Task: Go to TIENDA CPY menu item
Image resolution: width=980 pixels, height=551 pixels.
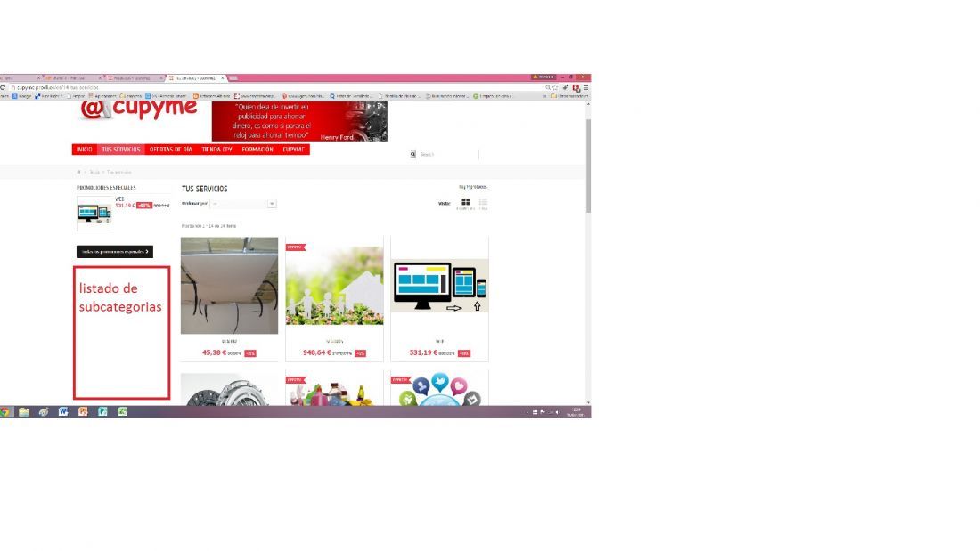Action: (x=216, y=150)
